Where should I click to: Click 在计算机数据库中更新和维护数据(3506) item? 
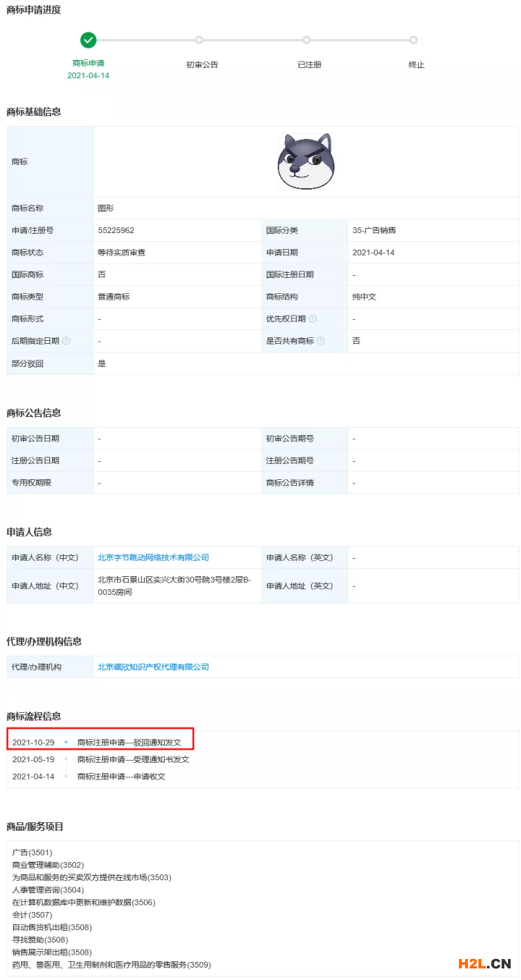(x=84, y=903)
